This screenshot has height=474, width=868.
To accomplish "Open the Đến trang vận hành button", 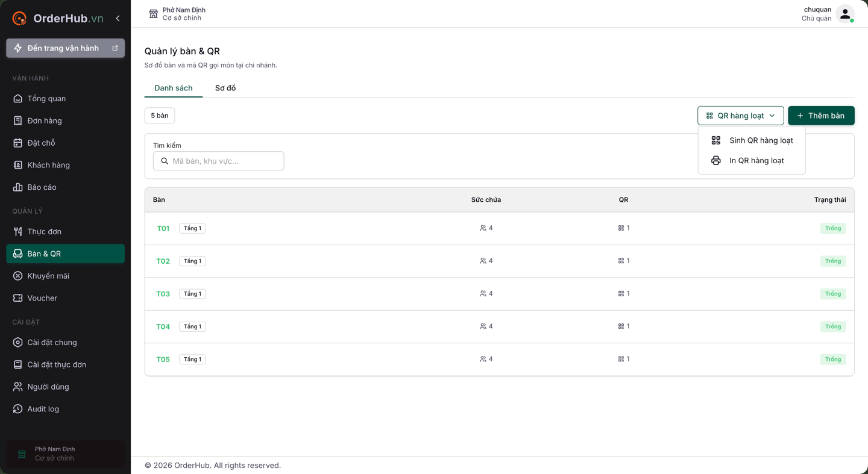I will coord(65,48).
